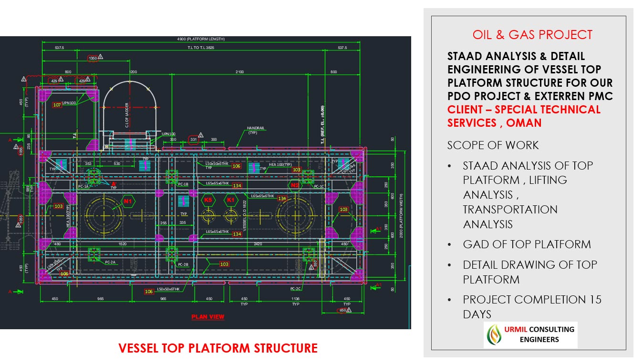The width and height of the screenshot is (643, 364).
Task: Click the boxed '1350' dimension tag
Action: point(93,58)
